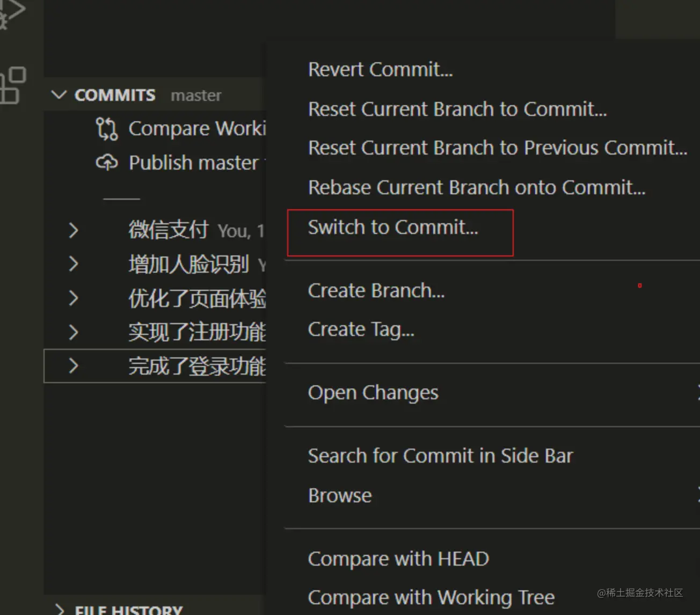
Task: Click the Compare Working Tree icon
Action: tap(106, 129)
